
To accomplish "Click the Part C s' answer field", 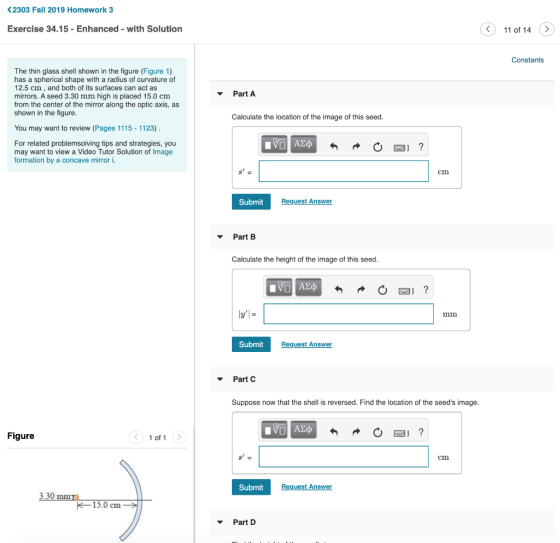I will tap(344, 457).
